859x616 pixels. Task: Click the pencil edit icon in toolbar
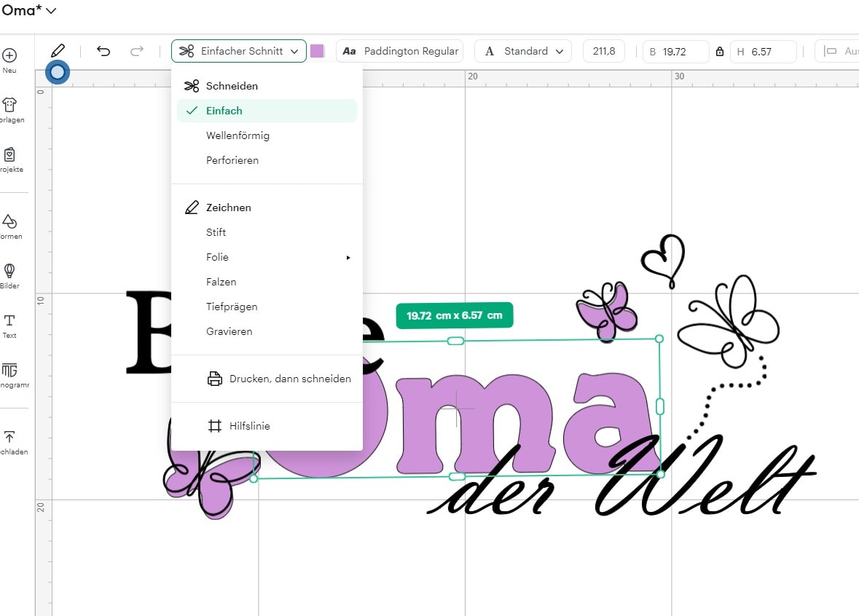coord(58,50)
